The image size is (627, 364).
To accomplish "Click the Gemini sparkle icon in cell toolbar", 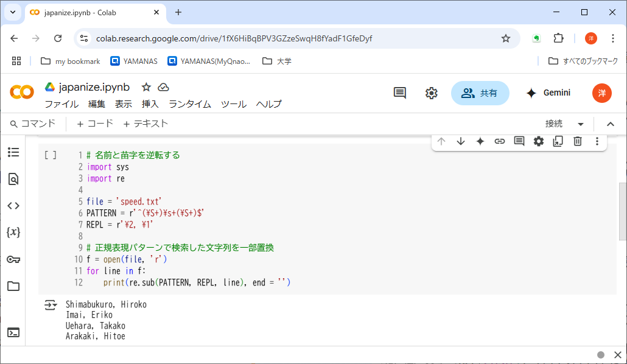I will [x=480, y=141].
